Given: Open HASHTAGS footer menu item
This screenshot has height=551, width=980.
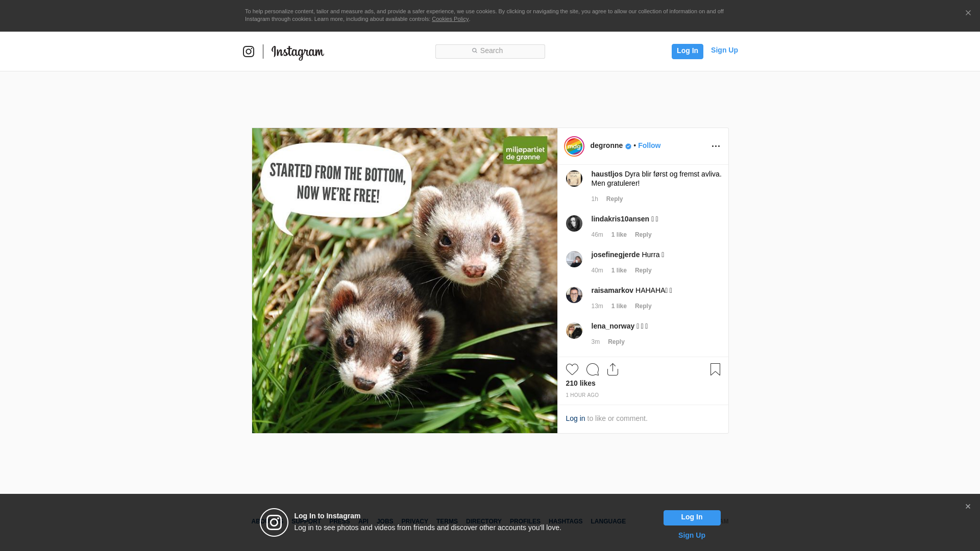Looking at the screenshot, I should point(565,521).
